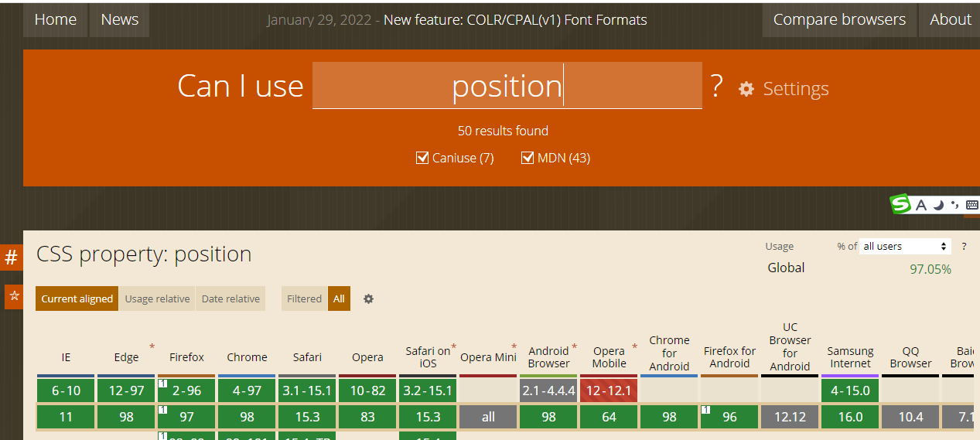Click the red Opera Mobile 12-12.1 cell
The image size is (980, 440).
coord(609,391)
